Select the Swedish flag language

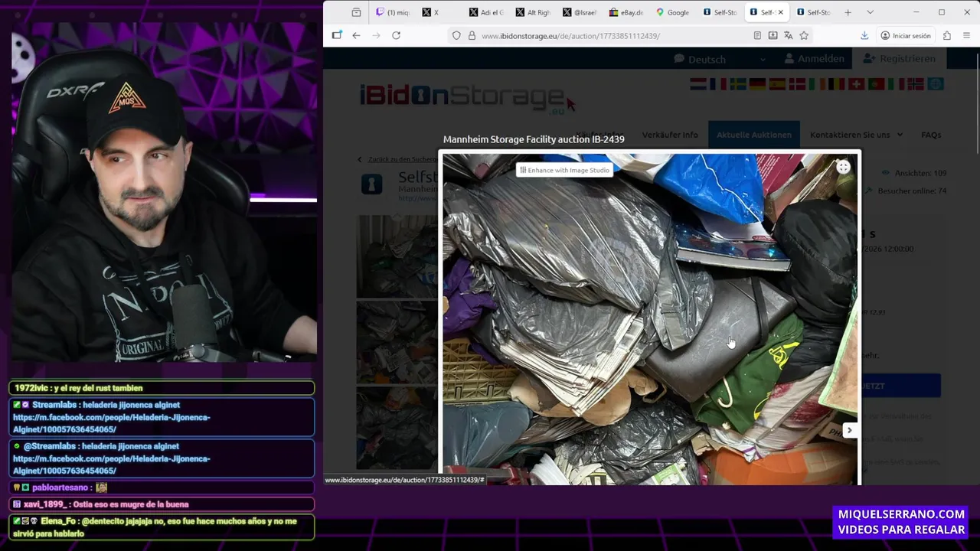coord(738,84)
